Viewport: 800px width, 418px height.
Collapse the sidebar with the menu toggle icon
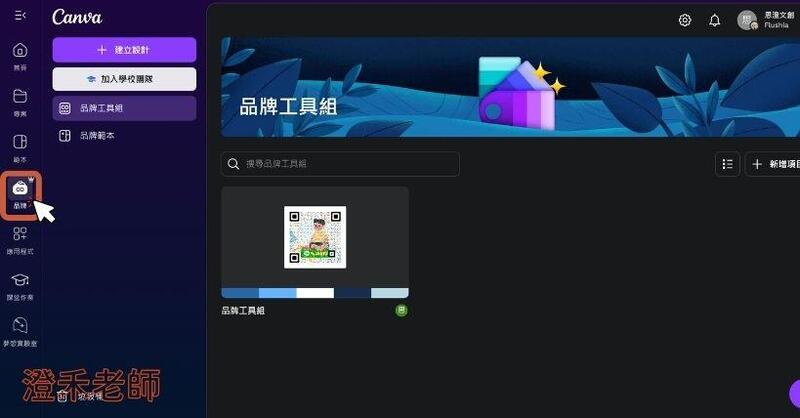coord(20,16)
